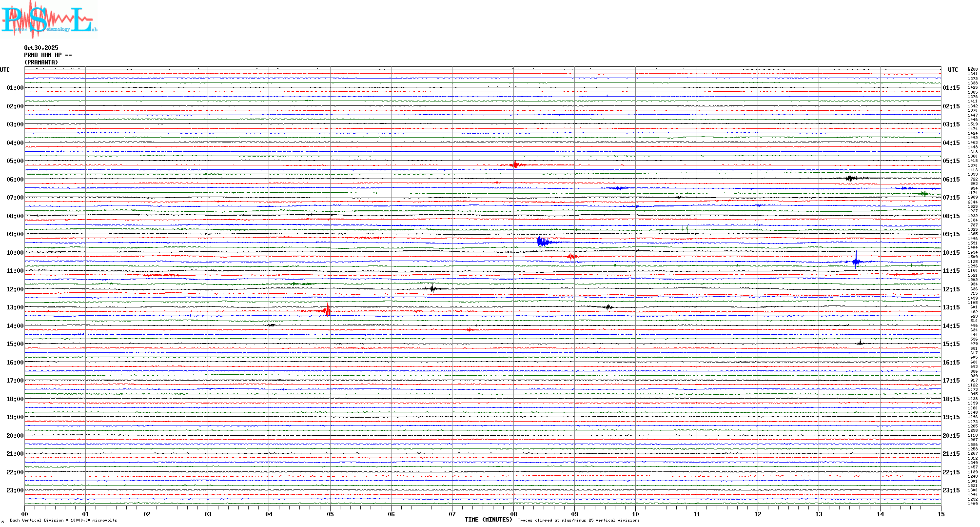The width and height of the screenshot is (980, 527).
Task: Click the 18:15 label on the right axis
Action: coord(951,399)
